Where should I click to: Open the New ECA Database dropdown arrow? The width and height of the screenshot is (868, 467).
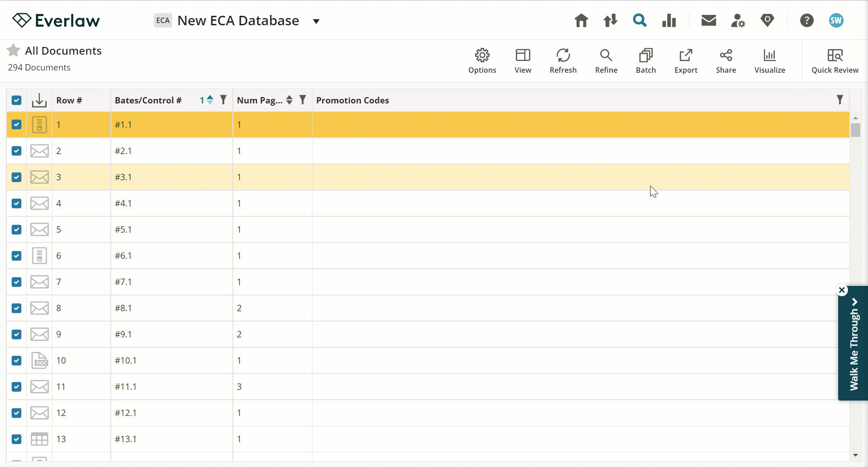(316, 21)
